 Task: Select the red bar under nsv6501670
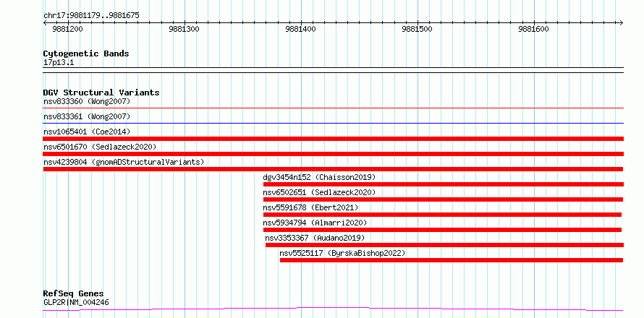coord(333,154)
